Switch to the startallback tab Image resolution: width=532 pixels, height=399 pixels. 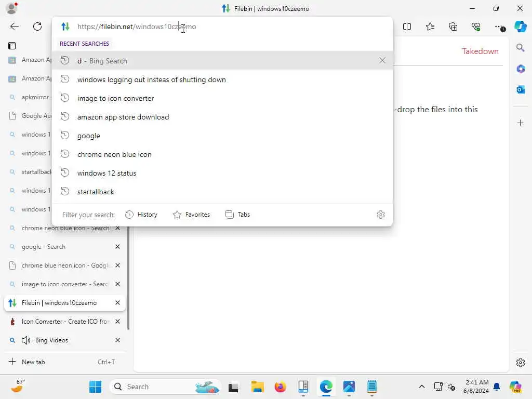click(x=29, y=172)
